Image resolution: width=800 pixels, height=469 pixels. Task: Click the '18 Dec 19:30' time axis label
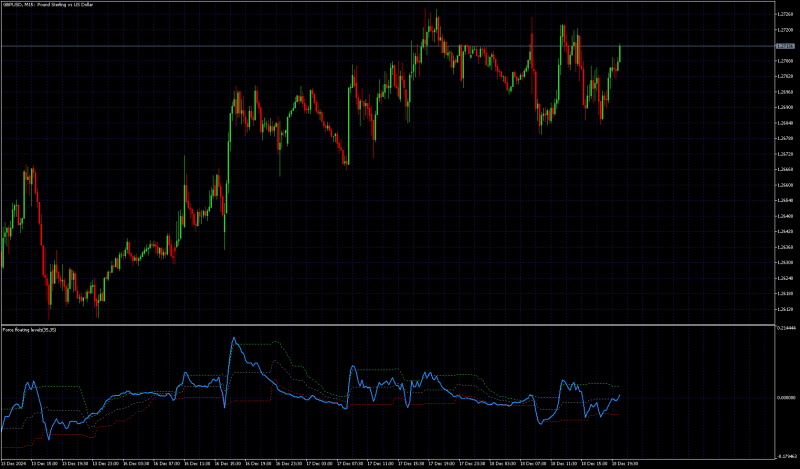pos(624,464)
